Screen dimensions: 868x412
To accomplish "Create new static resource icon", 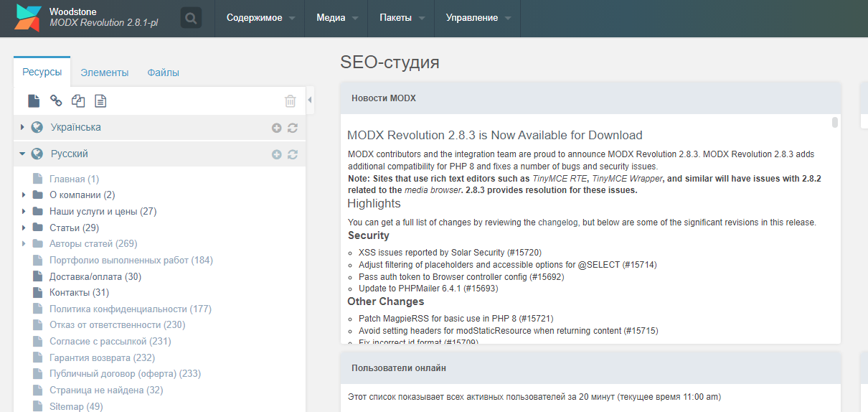I will click(100, 101).
